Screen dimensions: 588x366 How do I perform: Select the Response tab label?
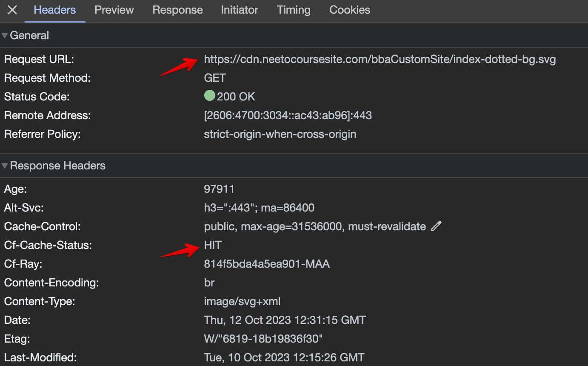[177, 10]
